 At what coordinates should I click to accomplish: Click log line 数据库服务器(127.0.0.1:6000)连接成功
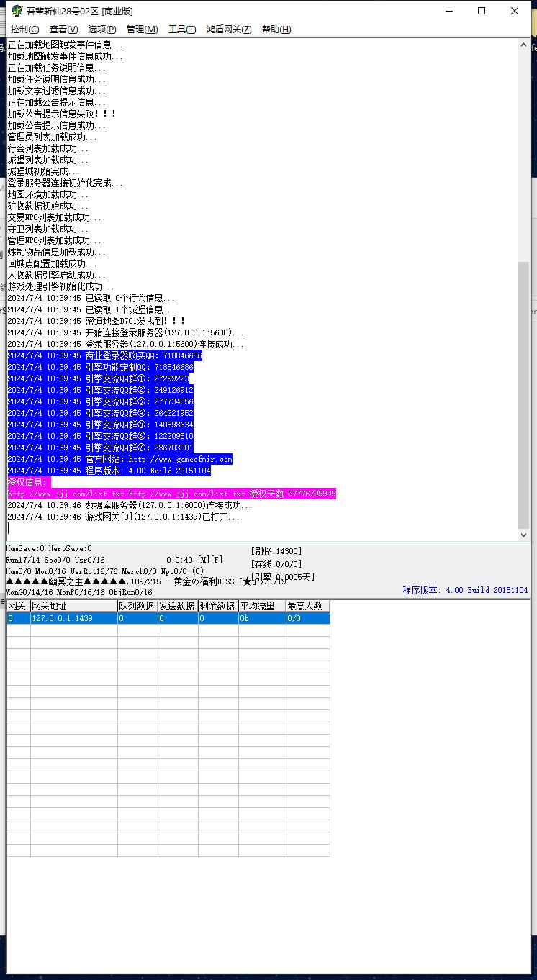130,505
